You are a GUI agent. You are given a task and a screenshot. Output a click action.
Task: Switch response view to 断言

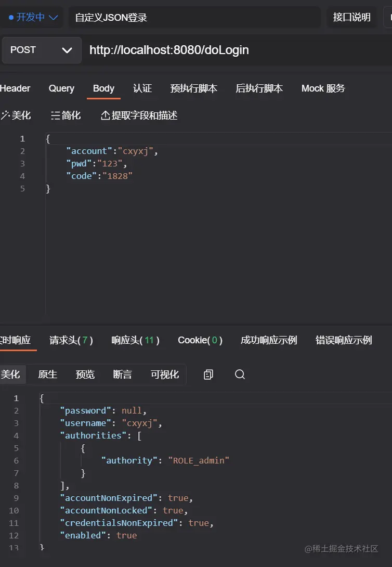point(123,374)
